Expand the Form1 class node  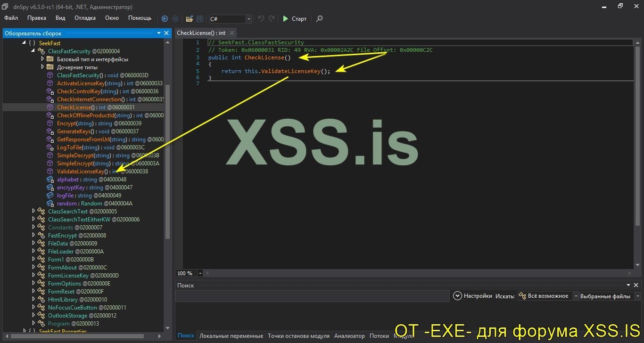(x=33, y=260)
